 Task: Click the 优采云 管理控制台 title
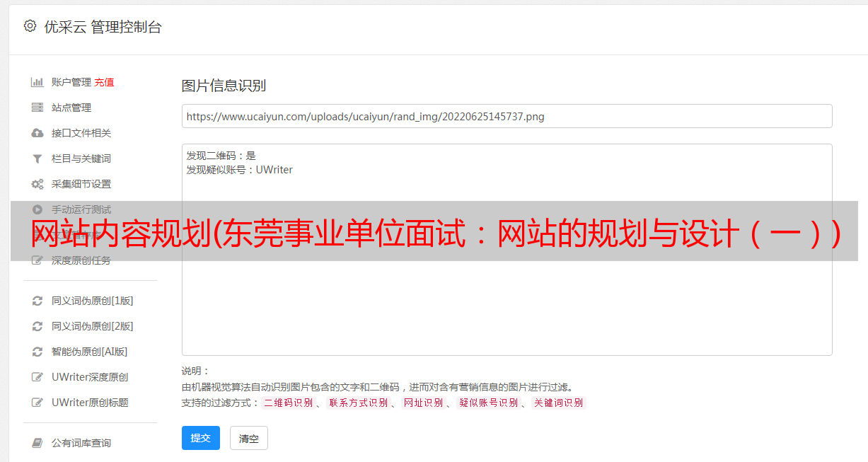(x=103, y=27)
